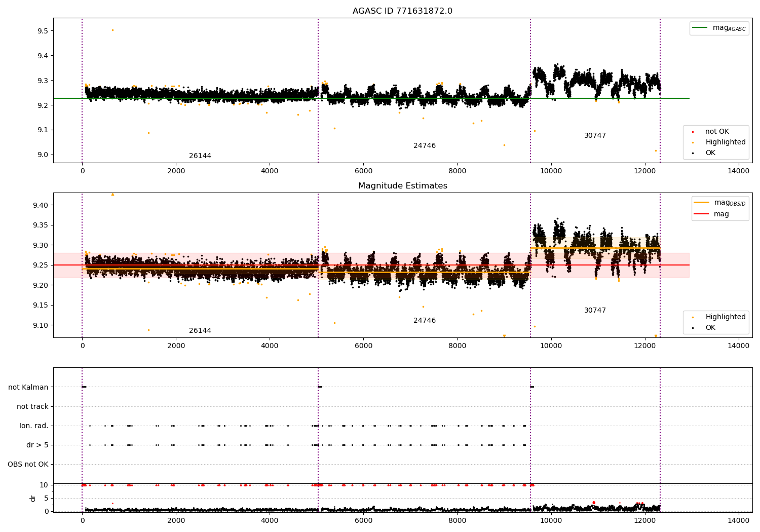Select the mag AGASC legend entry in top plot
760x532 pixels.
(x=719, y=28)
